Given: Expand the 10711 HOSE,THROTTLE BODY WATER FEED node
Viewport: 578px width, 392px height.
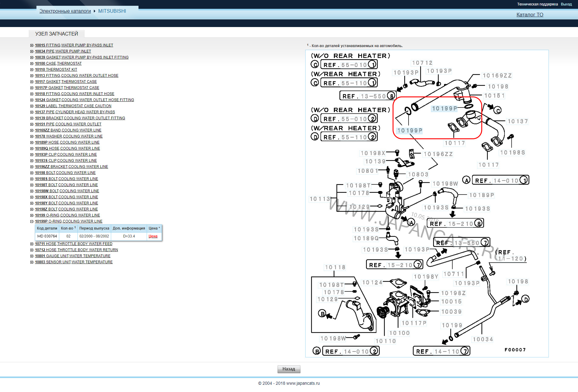Looking at the screenshot, I should coord(32,244).
